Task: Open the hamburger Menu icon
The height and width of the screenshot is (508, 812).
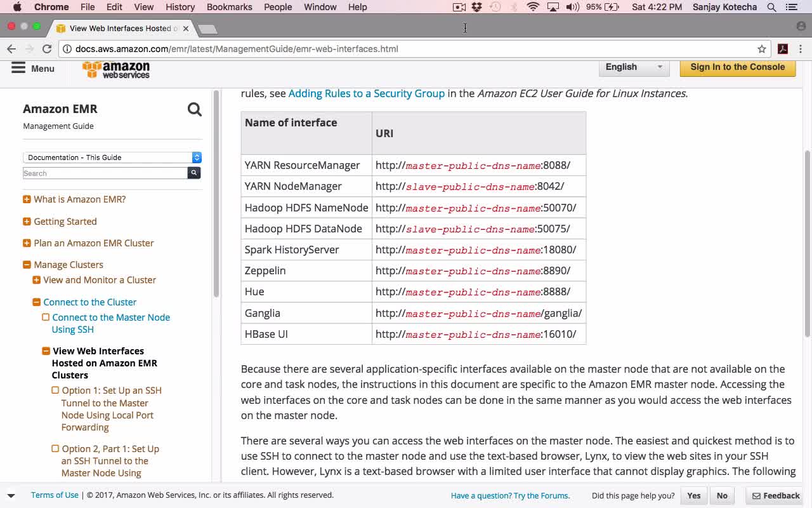Action: click(x=18, y=68)
